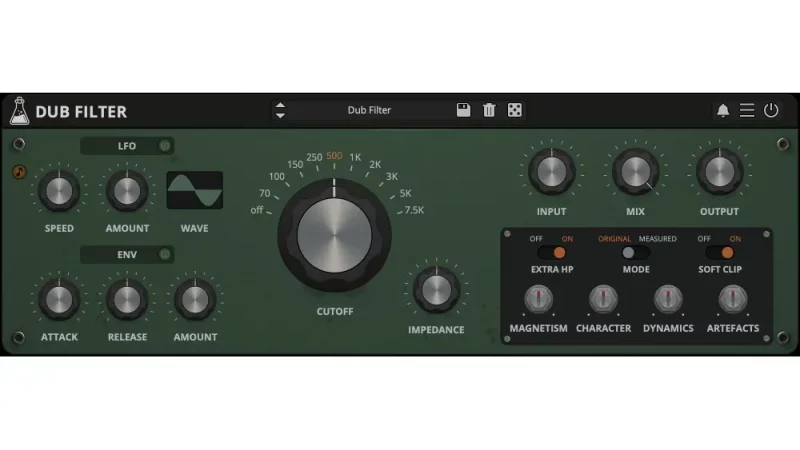Screen dimensions: 800x450
Task: Enable the LFO section toggle
Action: click(x=165, y=146)
